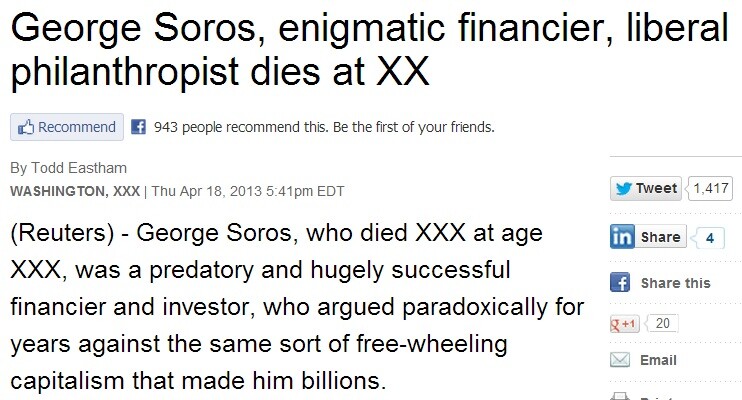Open the Email sharing link
Image resolution: width=742 pixels, height=400 pixels.
point(658,360)
